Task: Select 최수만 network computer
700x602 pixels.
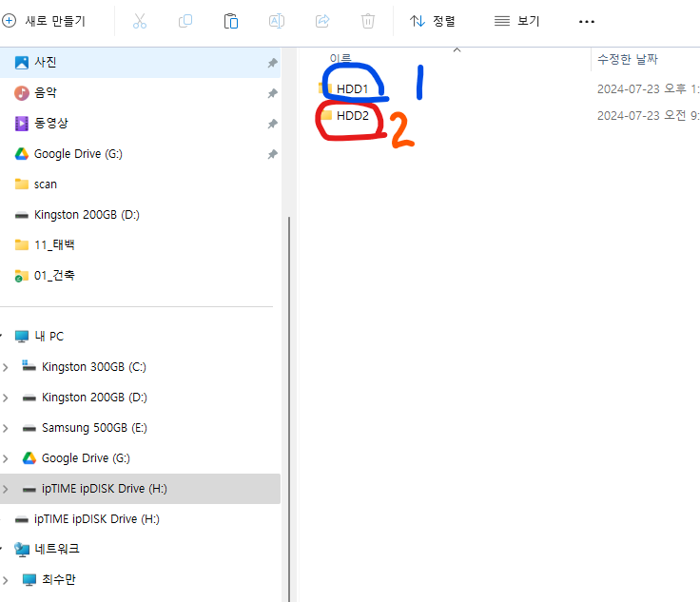Action: [140, 579]
